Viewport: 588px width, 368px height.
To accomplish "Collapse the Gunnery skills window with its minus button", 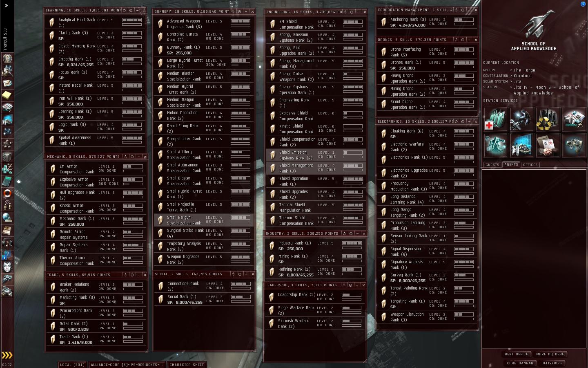I will [246, 11].
